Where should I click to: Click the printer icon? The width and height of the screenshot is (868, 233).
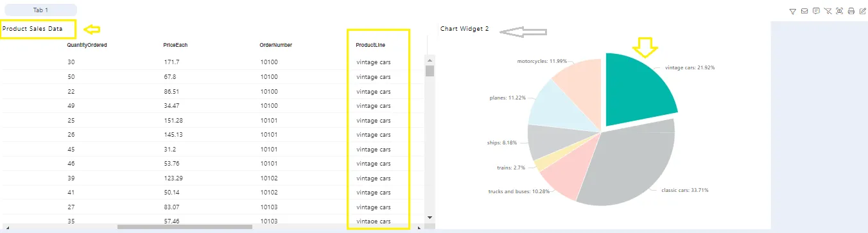click(851, 11)
